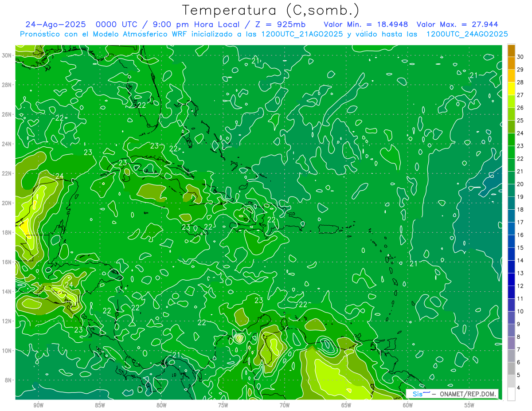This screenshot has width=532, height=411.
Task: Click latitude axis label "18N"
Action: point(7,232)
